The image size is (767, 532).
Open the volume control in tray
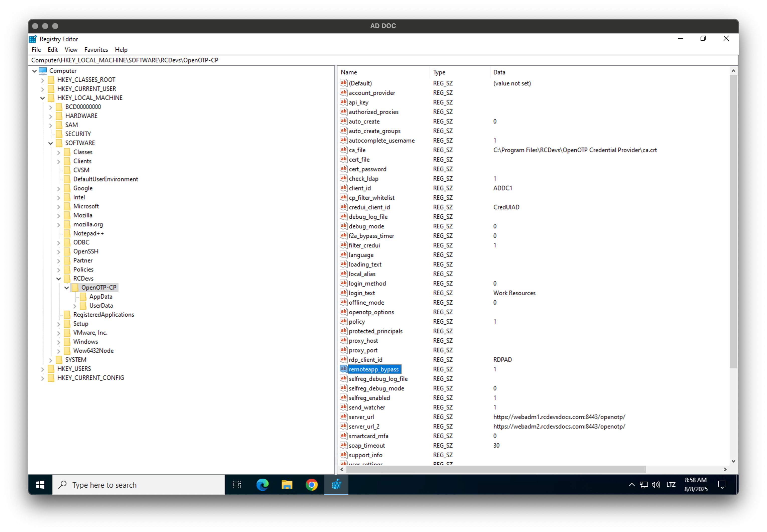(x=656, y=485)
